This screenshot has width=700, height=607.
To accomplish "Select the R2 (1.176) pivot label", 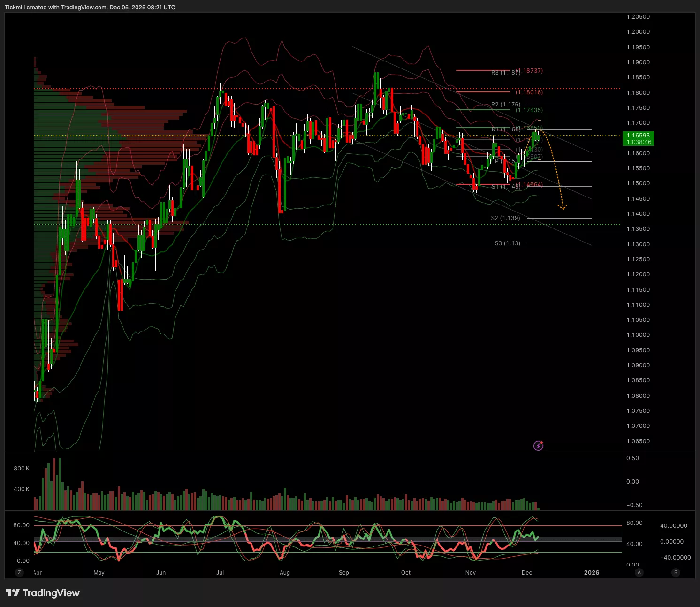I will coord(506,105).
